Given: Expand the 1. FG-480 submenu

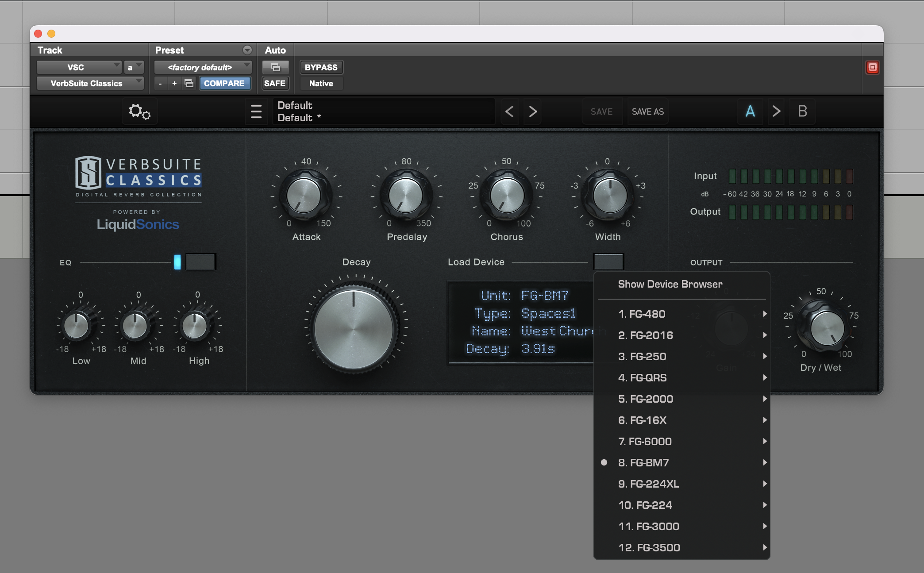Looking at the screenshot, I should pos(681,314).
